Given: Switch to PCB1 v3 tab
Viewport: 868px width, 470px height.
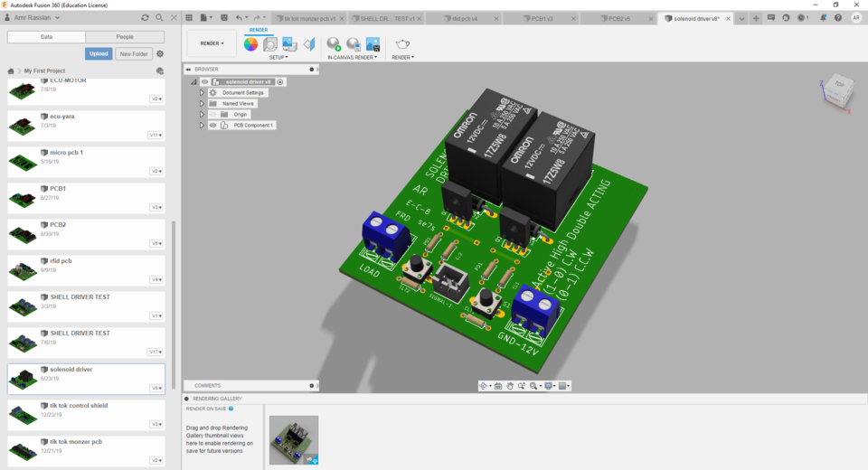Looking at the screenshot, I should [542, 18].
